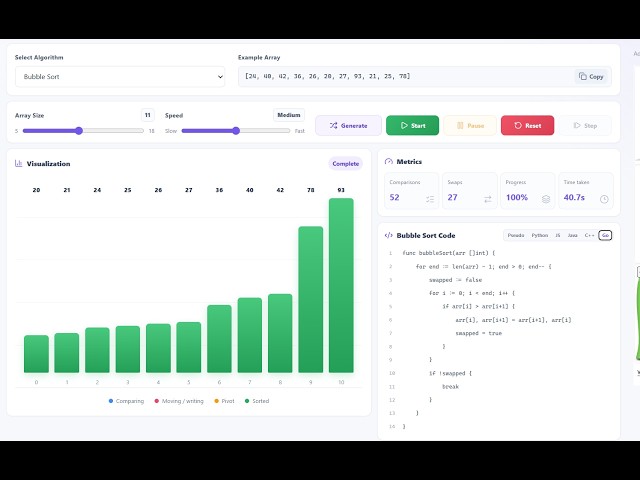Click the comparisons list icon in Comparisons card
Viewport: 640px width, 480px height.
[x=430, y=199]
